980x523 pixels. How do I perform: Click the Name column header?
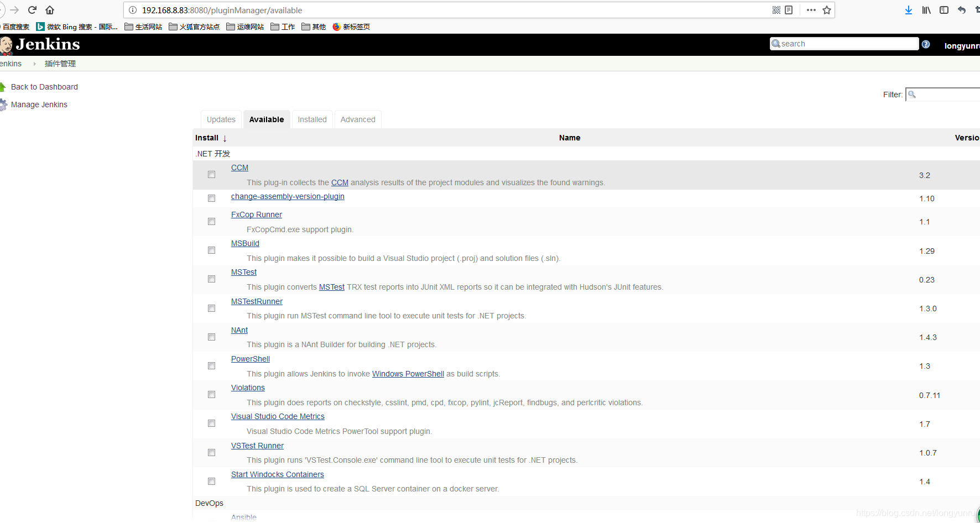570,138
